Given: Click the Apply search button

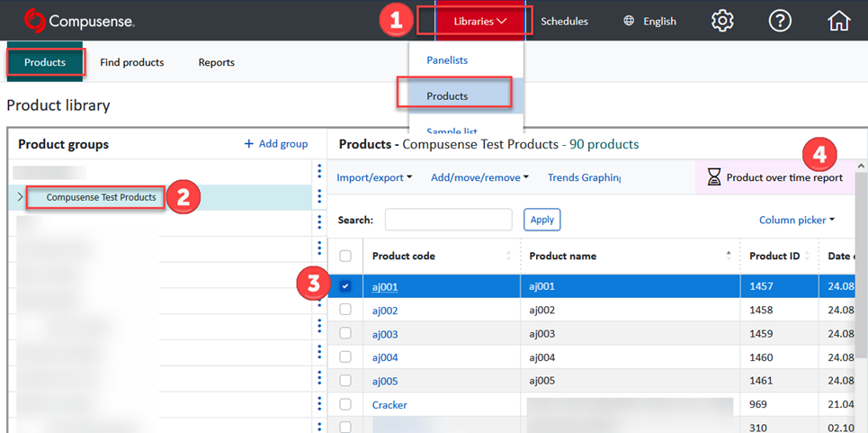Looking at the screenshot, I should click(542, 220).
